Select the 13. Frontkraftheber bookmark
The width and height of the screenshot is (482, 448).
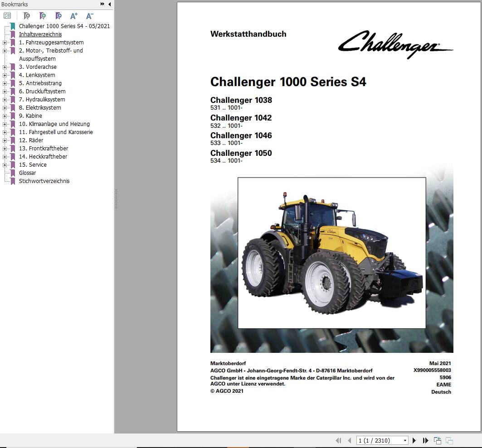click(x=44, y=148)
